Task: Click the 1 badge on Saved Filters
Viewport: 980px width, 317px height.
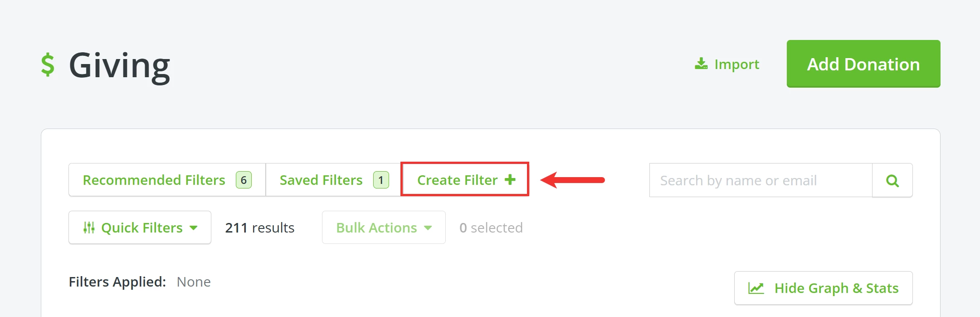Action: point(381,180)
